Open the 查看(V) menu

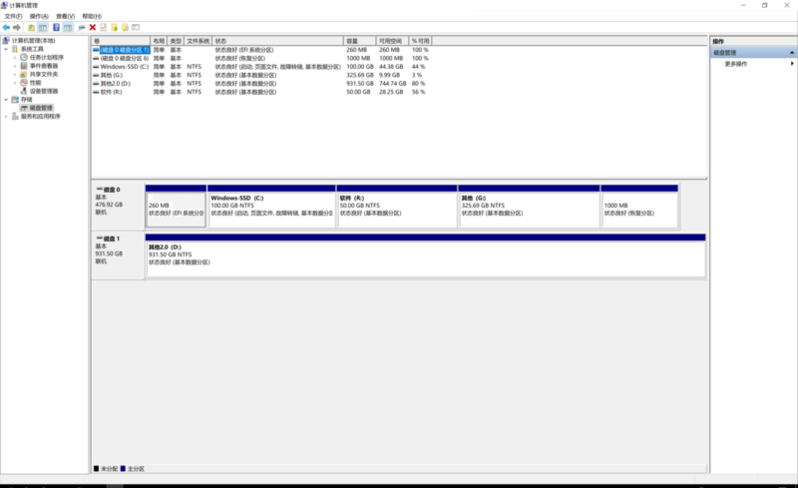pos(64,16)
